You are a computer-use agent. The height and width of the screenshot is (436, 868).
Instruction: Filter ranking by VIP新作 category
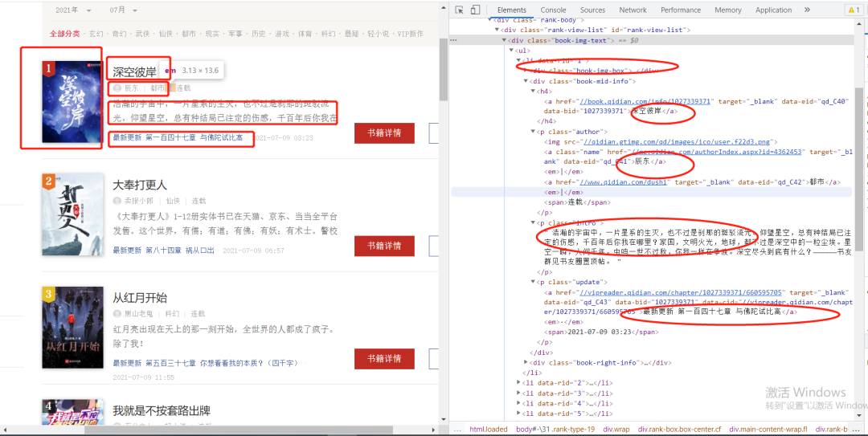pos(410,34)
